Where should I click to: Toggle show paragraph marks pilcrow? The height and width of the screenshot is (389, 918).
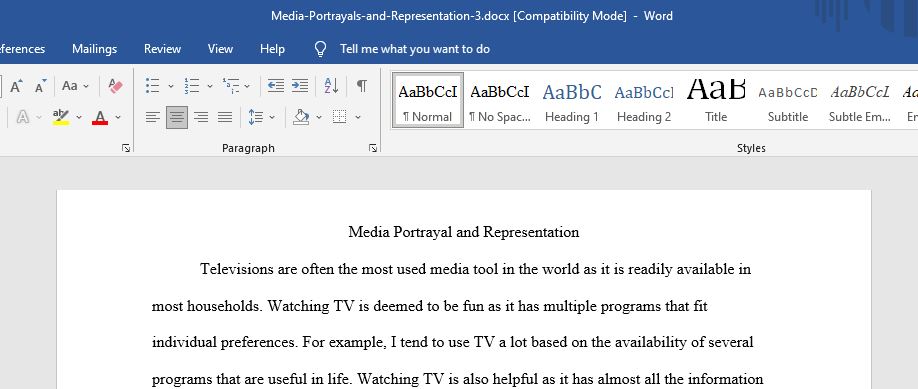pyautogui.click(x=362, y=86)
